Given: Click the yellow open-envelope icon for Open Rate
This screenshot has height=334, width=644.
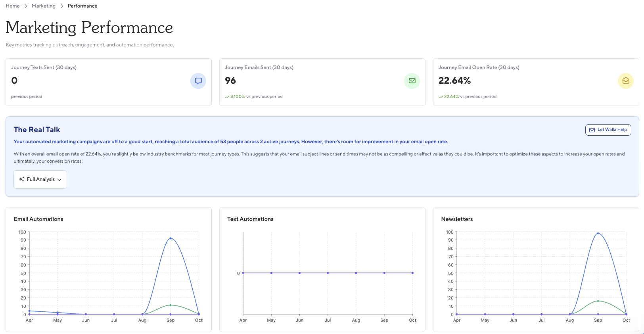Looking at the screenshot, I should (x=625, y=81).
